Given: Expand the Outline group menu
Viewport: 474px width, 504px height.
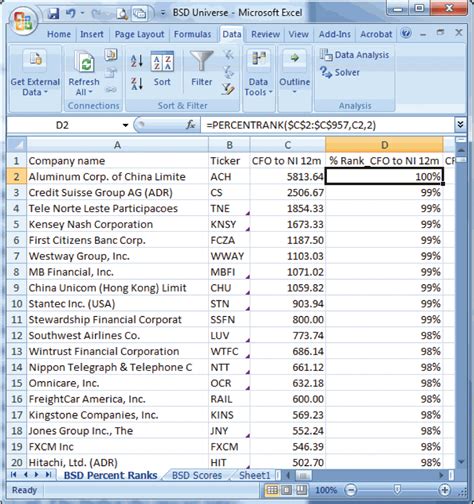Looking at the screenshot, I should pos(294,72).
